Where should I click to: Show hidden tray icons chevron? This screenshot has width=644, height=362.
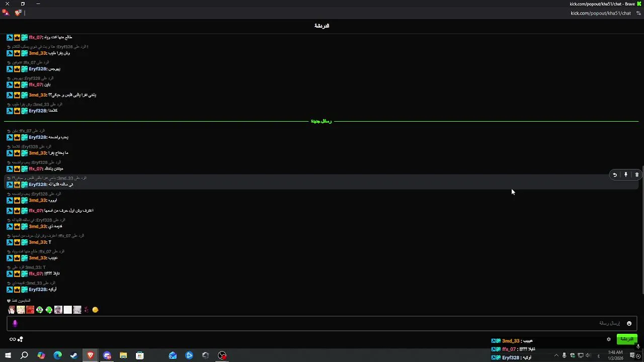(556, 355)
